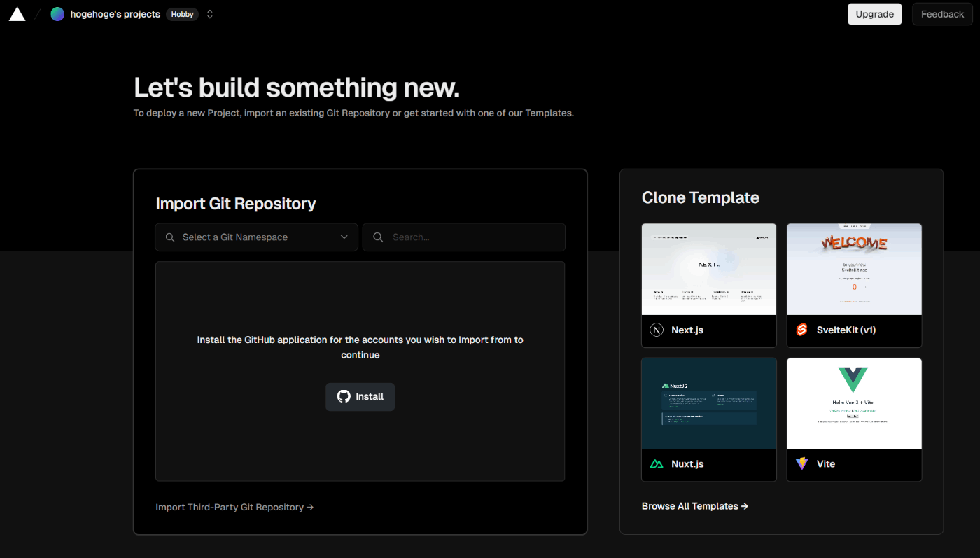Click the Vite logo icon

(802, 464)
